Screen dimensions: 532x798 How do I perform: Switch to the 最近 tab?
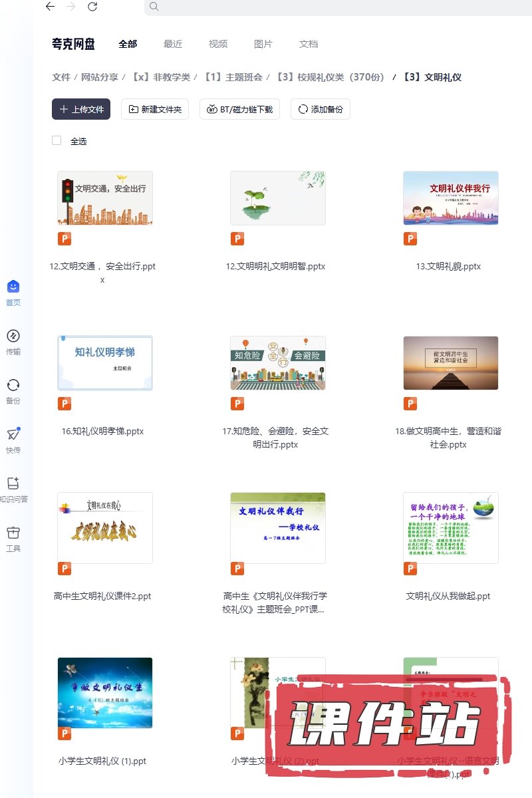pos(173,44)
